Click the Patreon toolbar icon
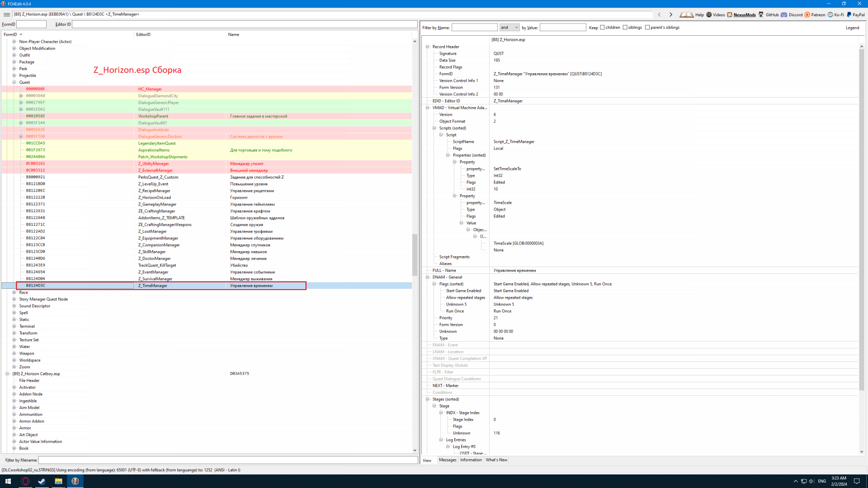The width and height of the screenshot is (868, 488). [x=807, y=14]
